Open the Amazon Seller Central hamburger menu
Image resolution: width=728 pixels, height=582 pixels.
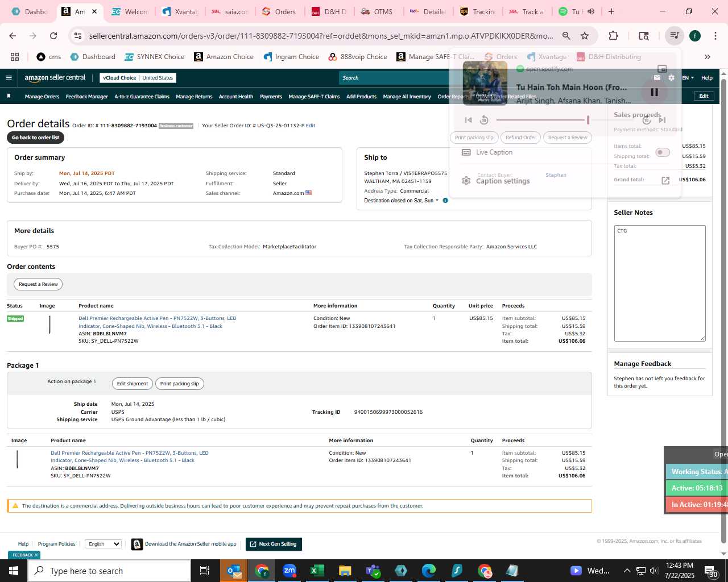(9, 78)
